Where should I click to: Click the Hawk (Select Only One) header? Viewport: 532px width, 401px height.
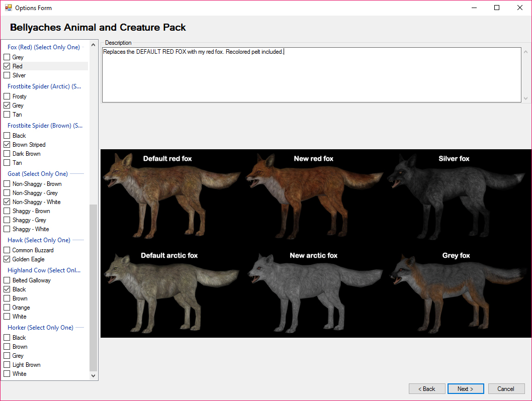39,240
